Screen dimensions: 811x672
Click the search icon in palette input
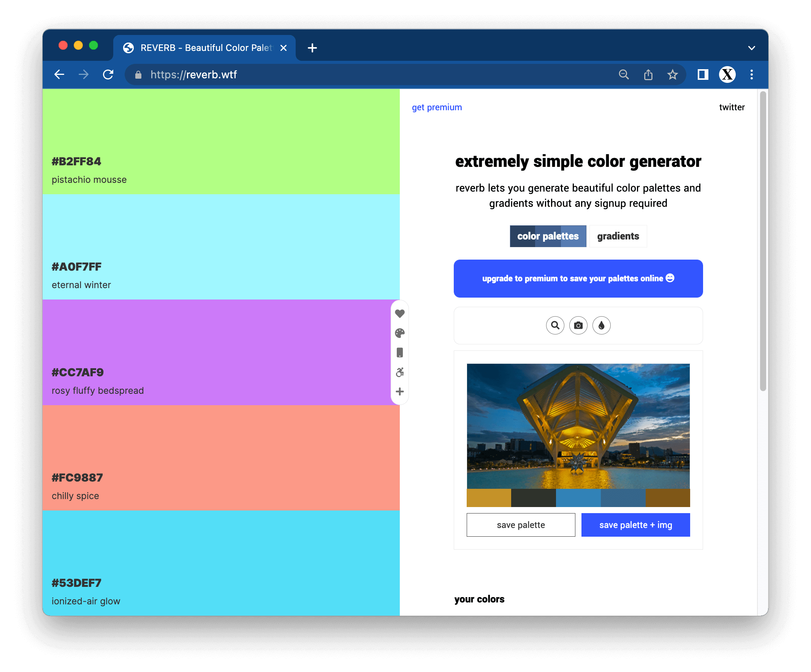pyautogui.click(x=555, y=325)
